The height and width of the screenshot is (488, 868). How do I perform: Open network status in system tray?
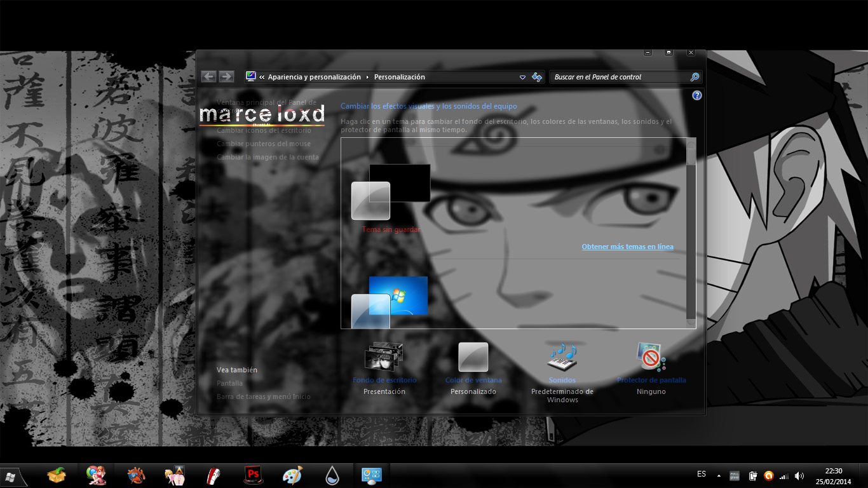point(784,475)
